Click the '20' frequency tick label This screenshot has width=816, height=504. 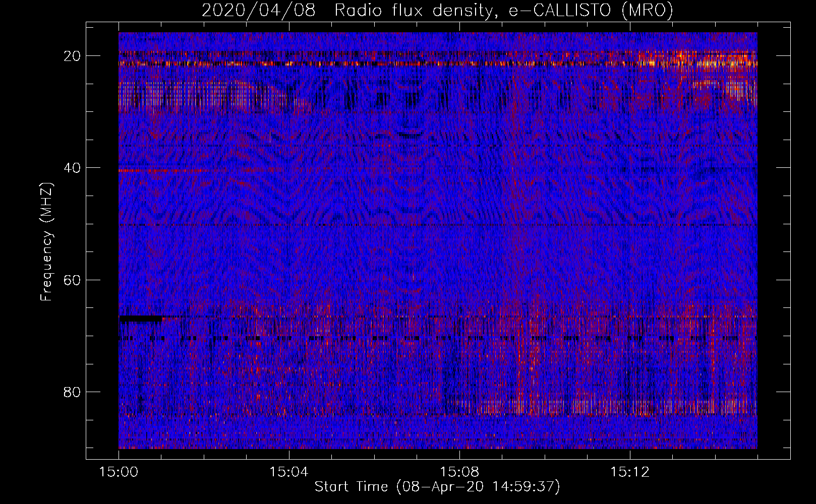point(72,56)
